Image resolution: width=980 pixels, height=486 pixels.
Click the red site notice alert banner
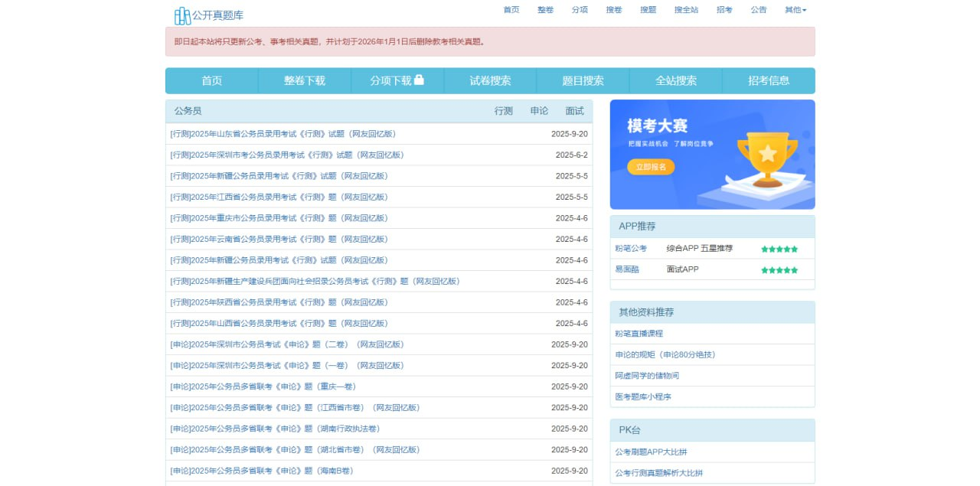coord(490,41)
